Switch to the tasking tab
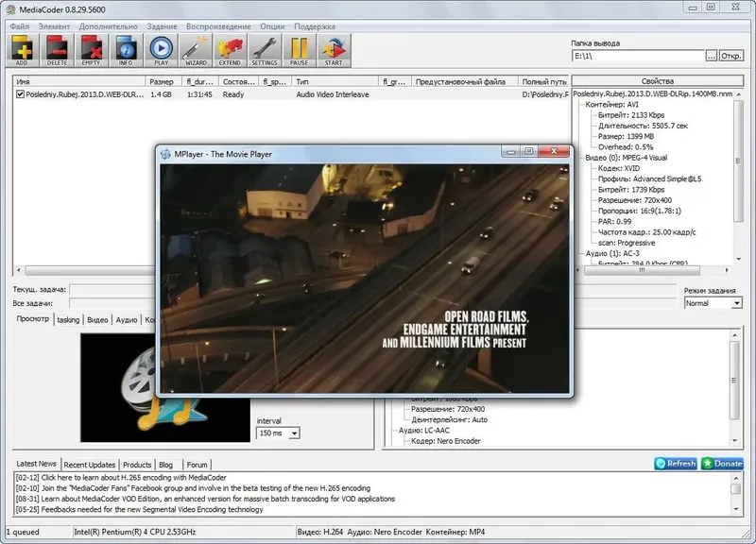 coord(68,320)
